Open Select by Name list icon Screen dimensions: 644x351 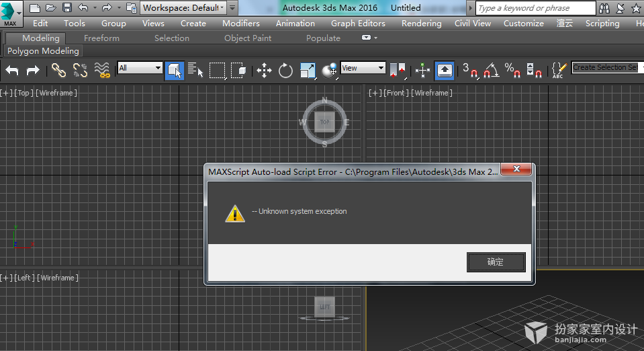[195, 71]
